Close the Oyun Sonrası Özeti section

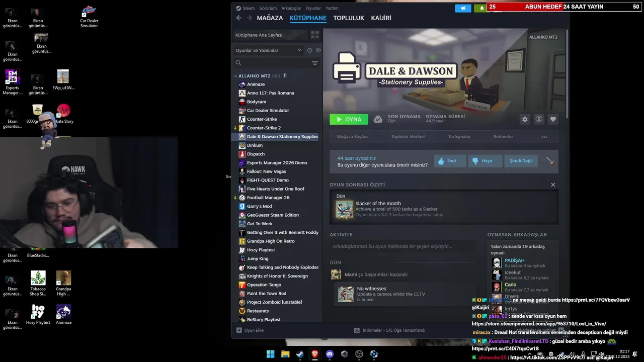tap(553, 185)
